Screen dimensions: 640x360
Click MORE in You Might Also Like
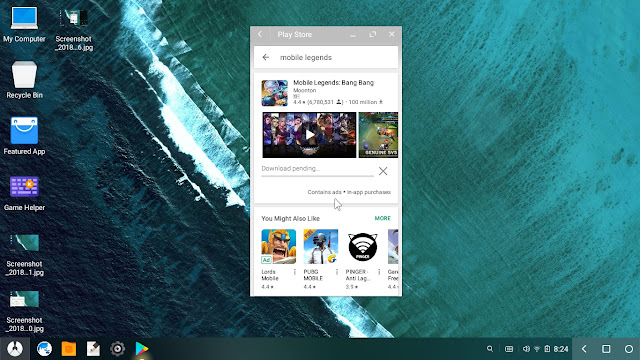(x=382, y=218)
